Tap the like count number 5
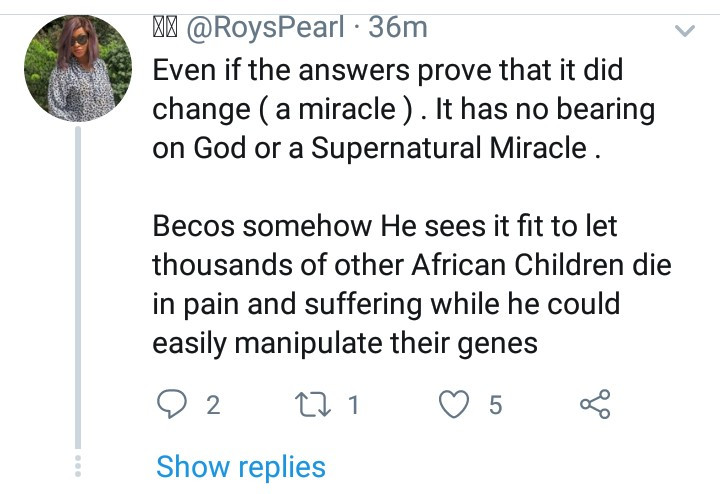This screenshot has height=494, width=720. [x=495, y=405]
